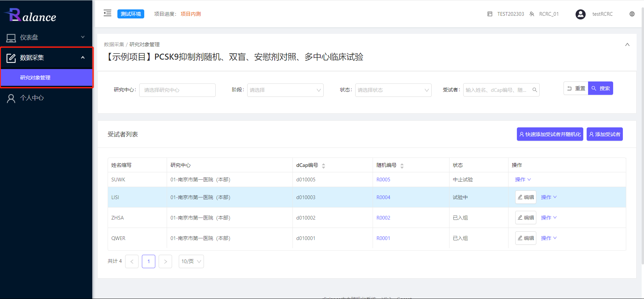Collapse the 数据采集 menu chevron

[83, 57]
